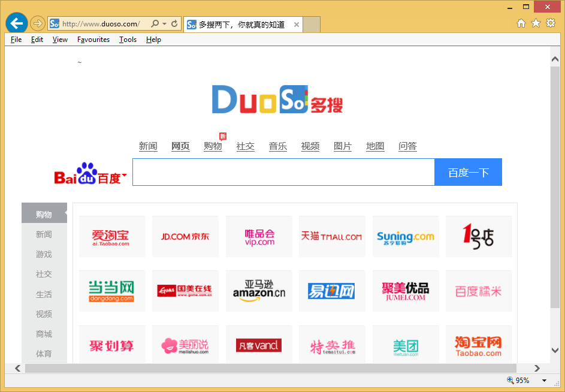Select the 视频 search category link

coord(310,146)
